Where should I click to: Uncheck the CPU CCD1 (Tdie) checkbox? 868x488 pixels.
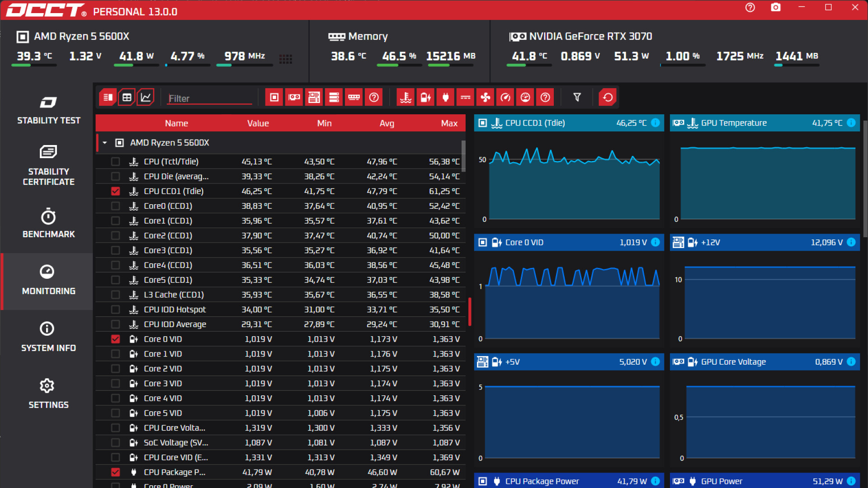[x=116, y=191]
